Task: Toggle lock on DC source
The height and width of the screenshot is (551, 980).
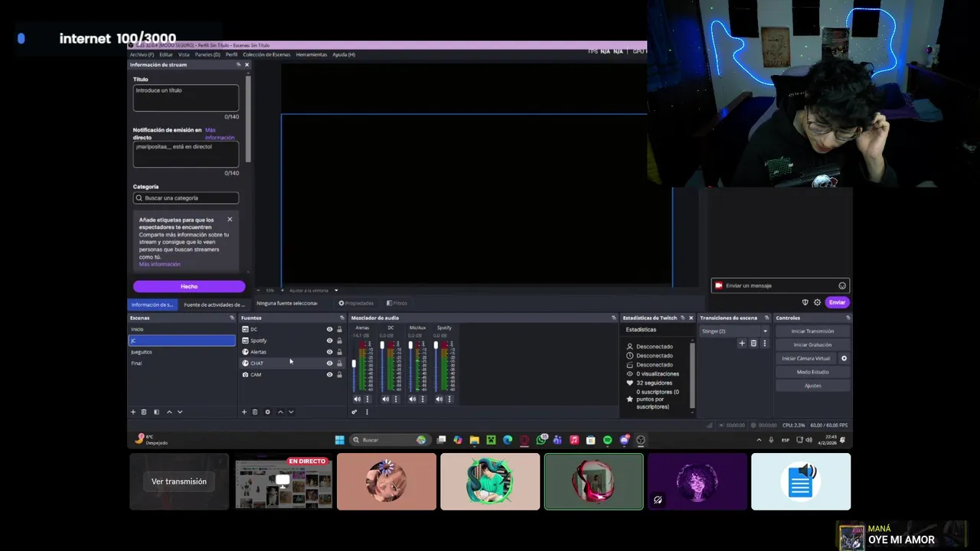Action: pos(340,329)
